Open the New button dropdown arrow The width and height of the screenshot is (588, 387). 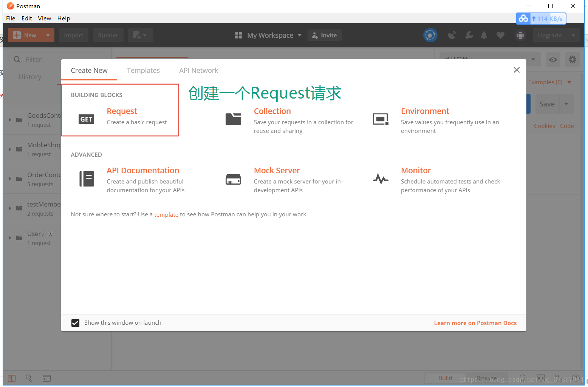pos(48,35)
